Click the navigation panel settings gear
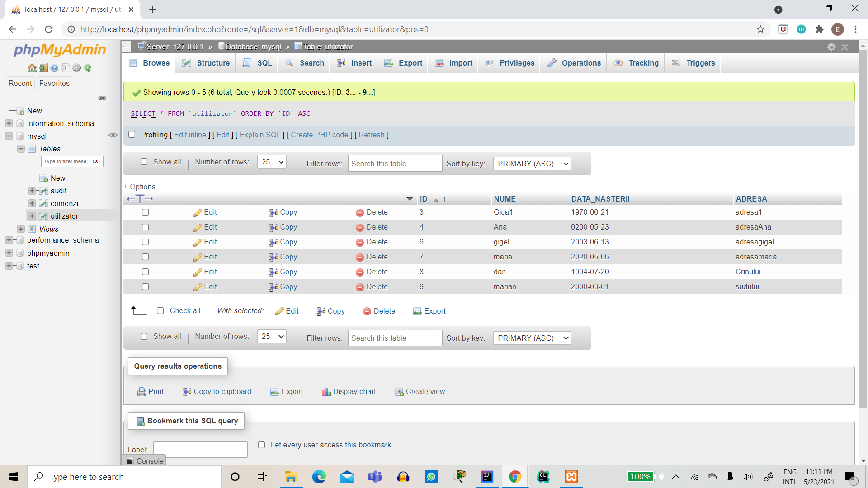868x488 pixels. [76, 68]
